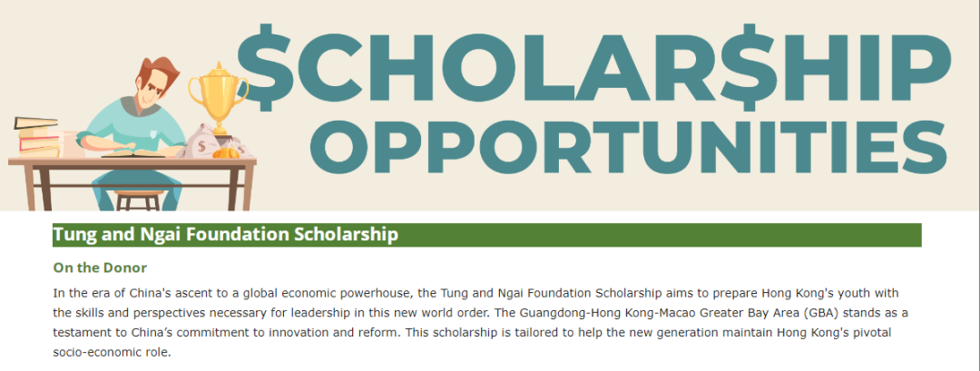The height and width of the screenshot is (371, 980).
Task: Click the gold trophy illustration
Action: [218, 98]
